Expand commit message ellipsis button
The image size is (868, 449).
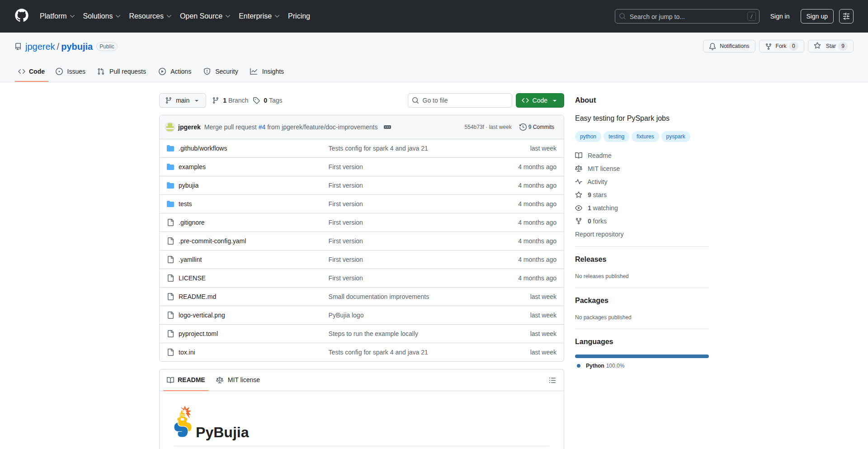tap(387, 127)
